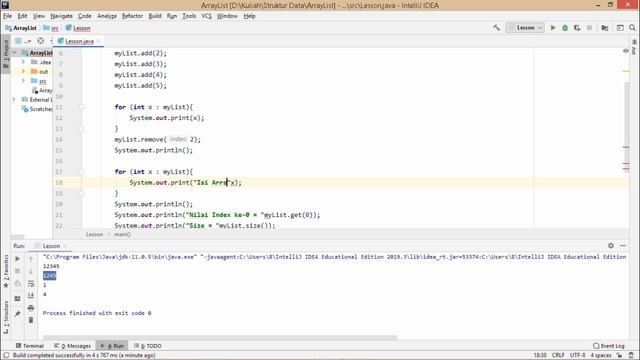
Task: Open the File menu
Action: point(7,16)
